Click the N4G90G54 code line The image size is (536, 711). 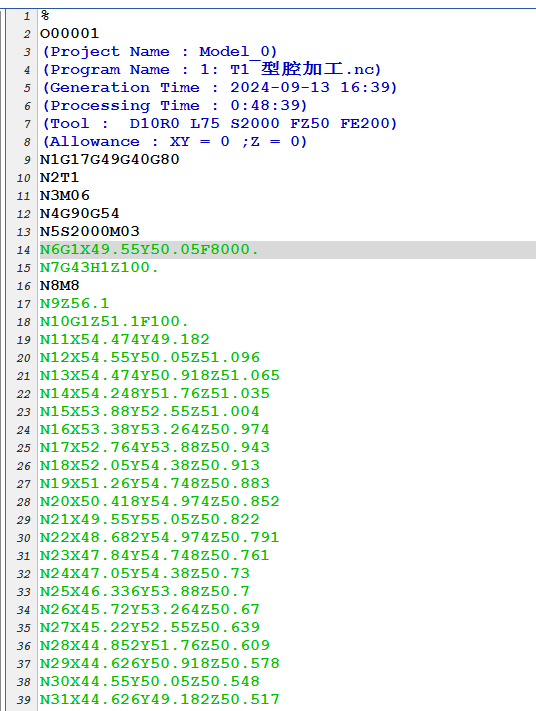[79, 214]
